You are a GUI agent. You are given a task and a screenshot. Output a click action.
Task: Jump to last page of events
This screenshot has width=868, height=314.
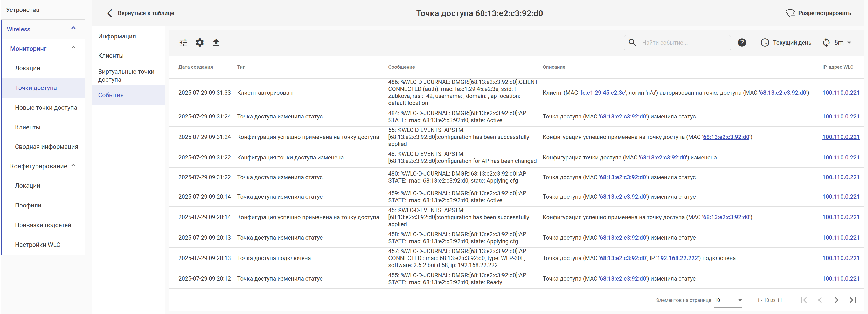pos(852,300)
